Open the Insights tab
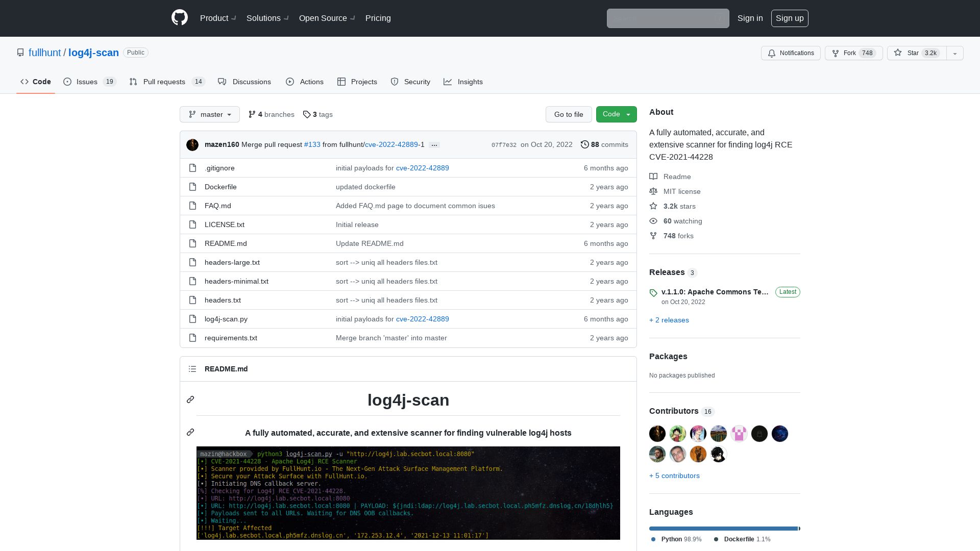 [463, 82]
